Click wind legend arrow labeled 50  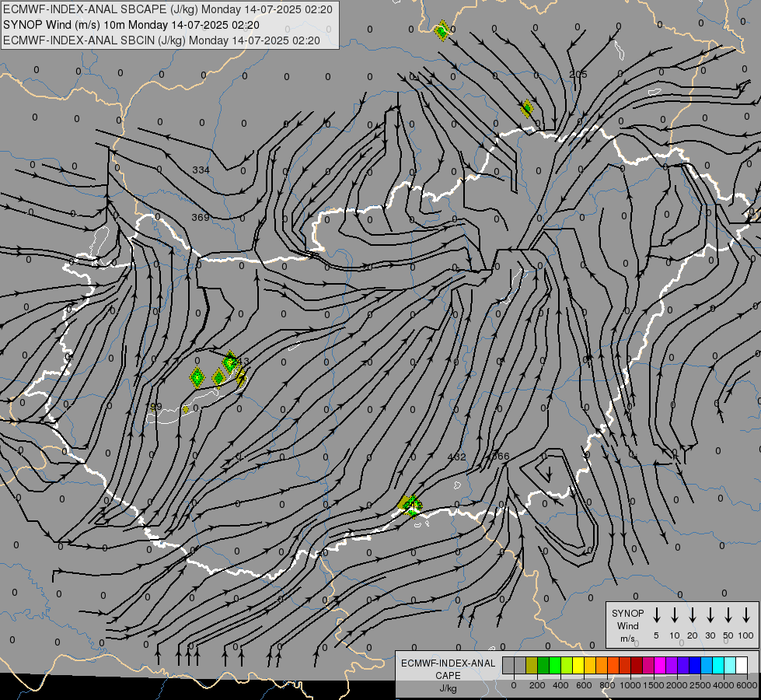728,615
